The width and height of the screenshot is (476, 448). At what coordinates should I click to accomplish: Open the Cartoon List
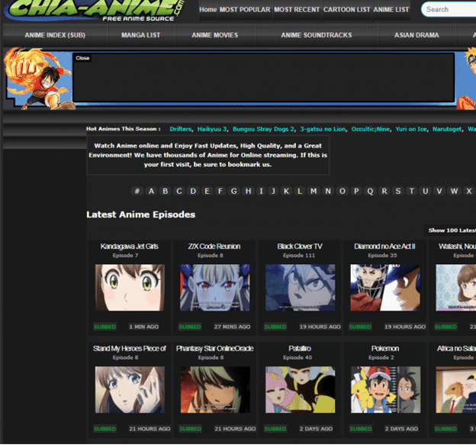pyautogui.click(x=346, y=10)
